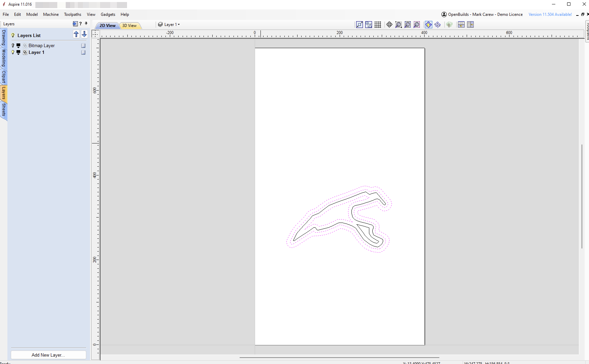
Task: Open the Model menu
Action: (x=32, y=14)
